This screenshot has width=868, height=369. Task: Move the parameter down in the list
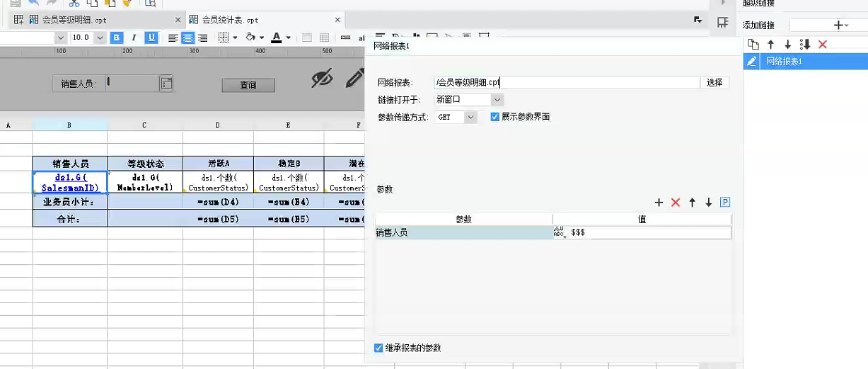[x=708, y=203]
